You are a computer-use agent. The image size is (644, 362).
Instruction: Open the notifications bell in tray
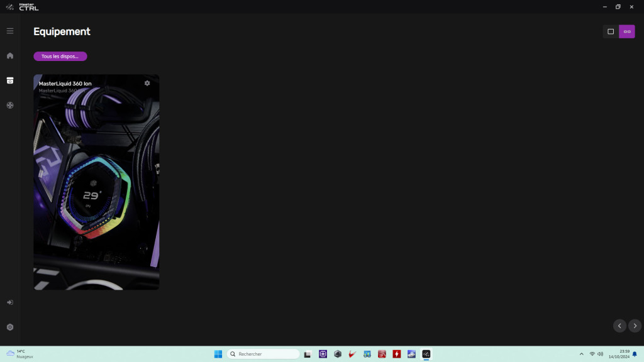pyautogui.click(x=635, y=354)
